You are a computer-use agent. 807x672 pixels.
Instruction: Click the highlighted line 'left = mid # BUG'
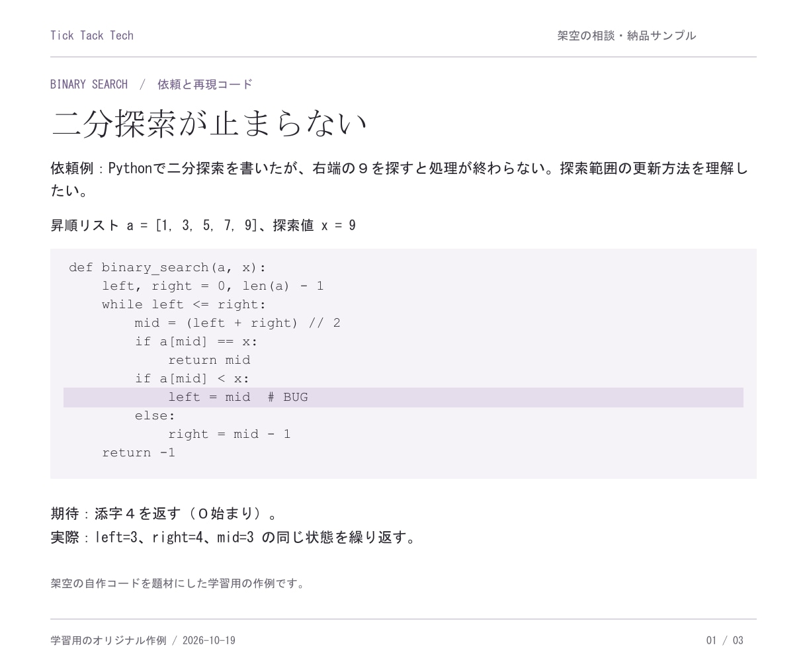point(403,397)
